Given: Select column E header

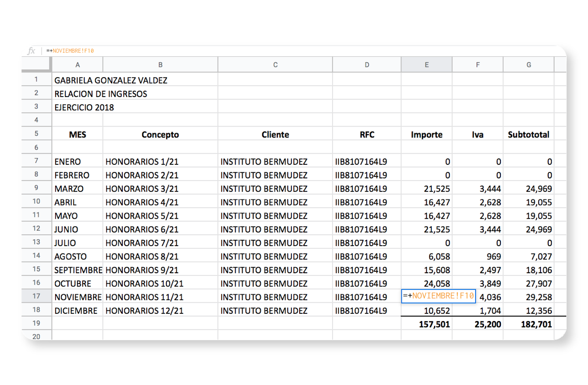Looking at the screenshot, I should (x=427, y=65).
